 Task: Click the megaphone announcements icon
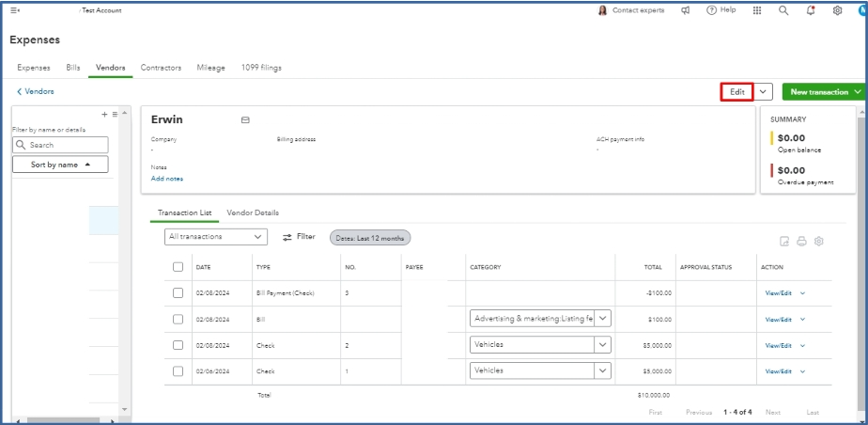click(686, 10)
